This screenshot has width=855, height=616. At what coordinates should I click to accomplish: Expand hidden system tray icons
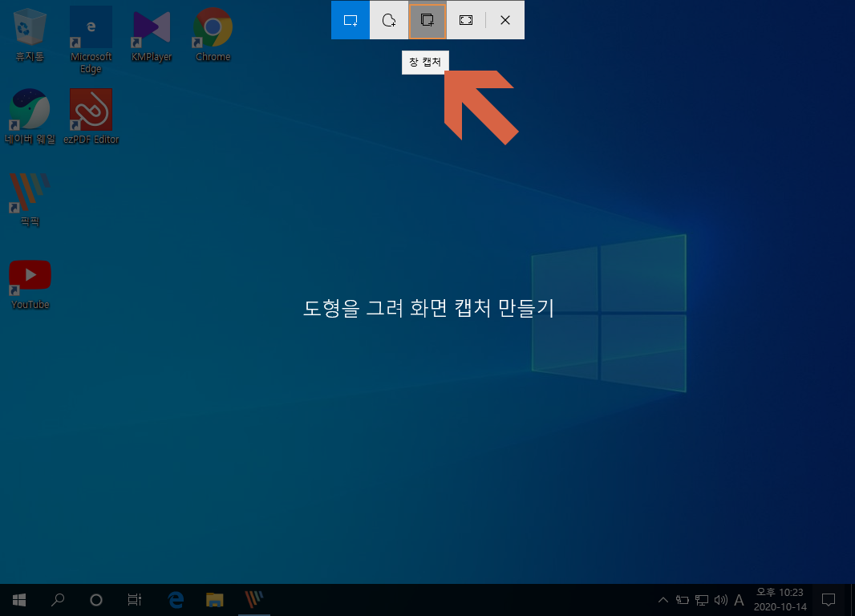coord(663,600)
